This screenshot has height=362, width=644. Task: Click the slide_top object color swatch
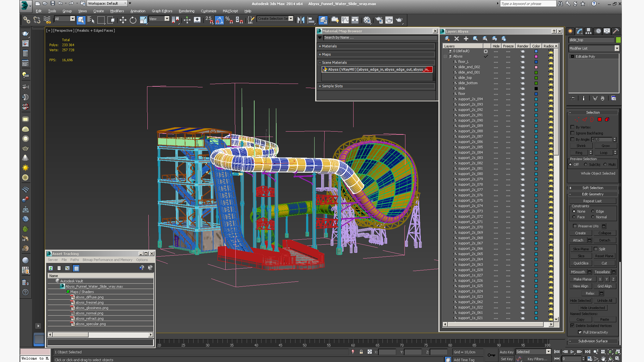point(618,40)
